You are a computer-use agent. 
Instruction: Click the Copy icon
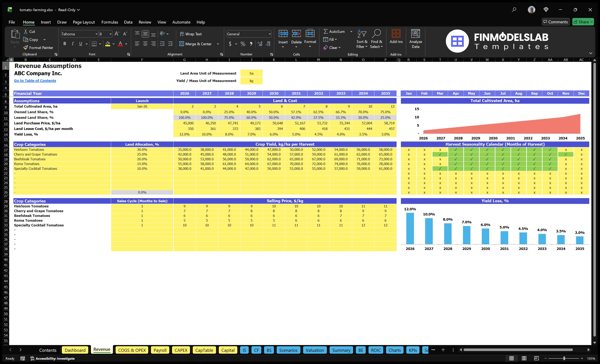(x=26, y=39)
